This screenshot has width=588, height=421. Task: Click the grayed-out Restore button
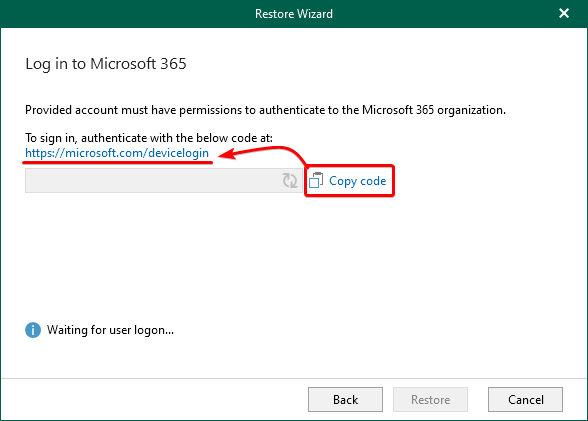point(430,400)
